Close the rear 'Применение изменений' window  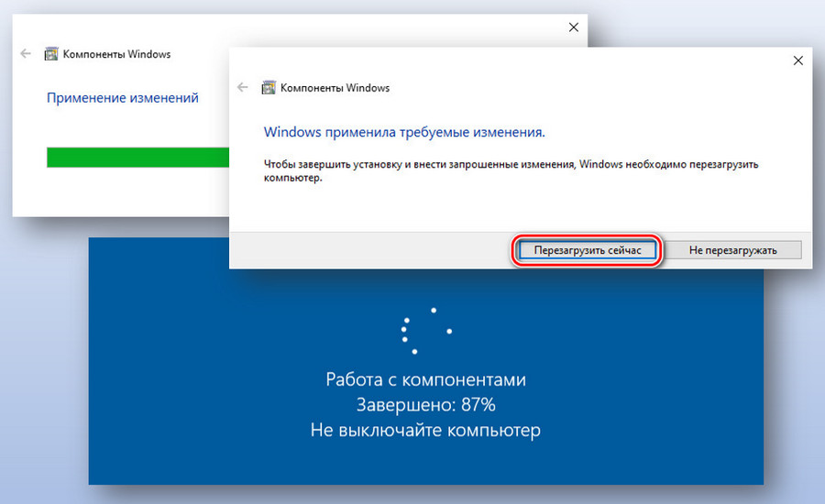574,27
